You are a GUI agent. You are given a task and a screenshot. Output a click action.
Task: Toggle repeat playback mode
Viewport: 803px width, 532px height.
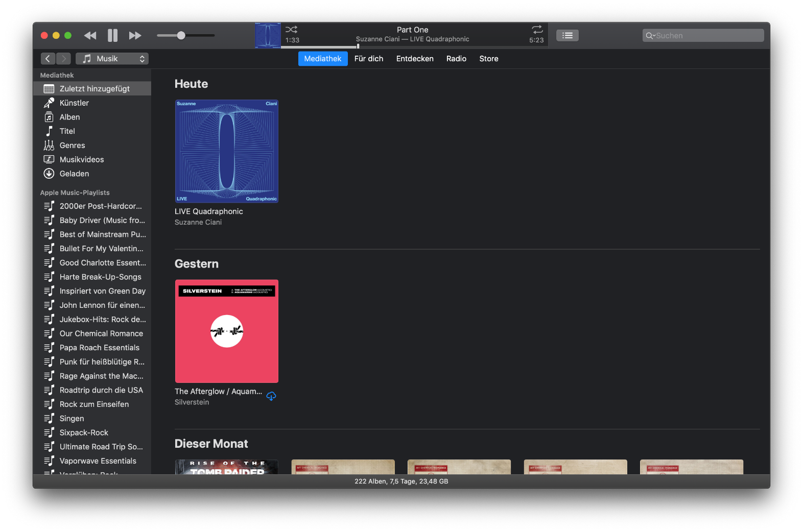point(537,30)
